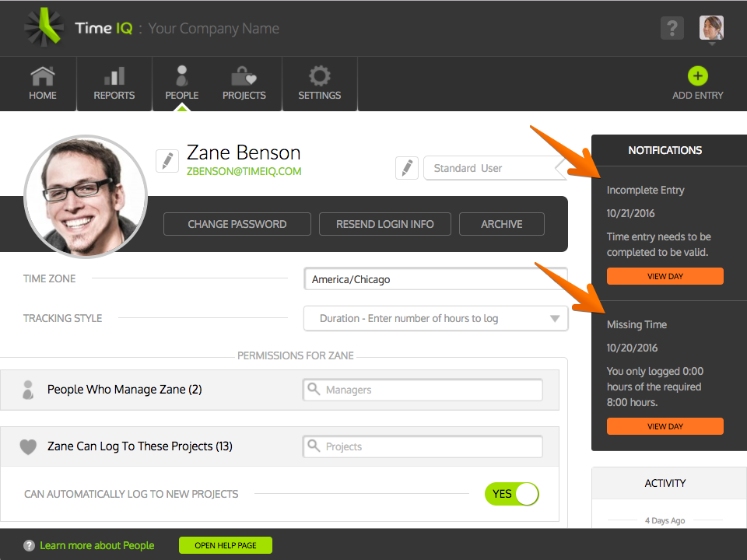Click the Incomplete Entry notification title
747x560 pixels.
coord(646,191)
